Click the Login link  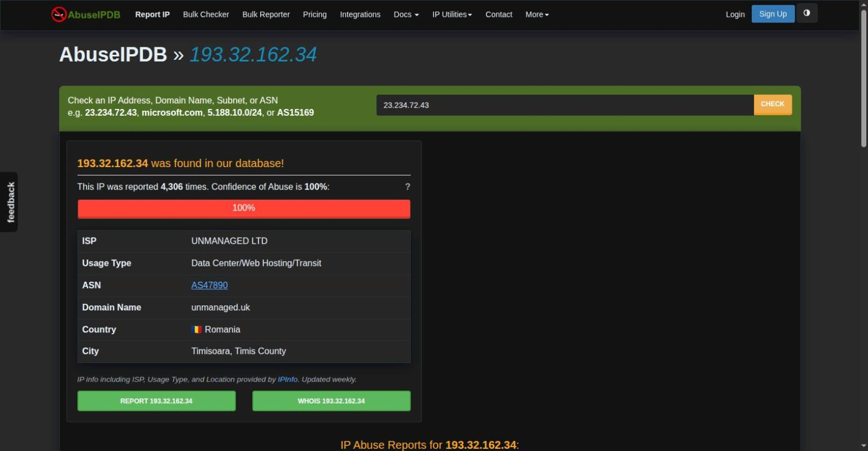click(735, 15)
